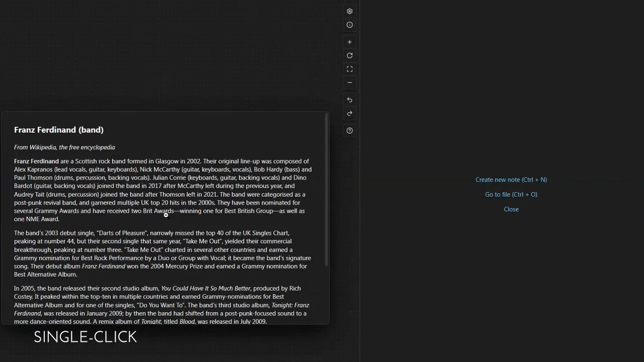Click the italic title 'You Could Have It So Much Better'
644x362 pixels.
click(x=205, y=288)
